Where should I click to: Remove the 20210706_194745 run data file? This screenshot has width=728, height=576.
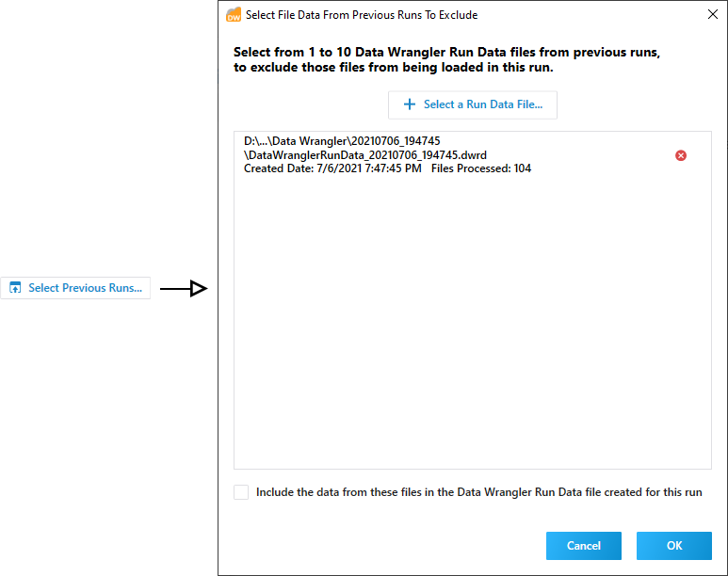[681, 155]
